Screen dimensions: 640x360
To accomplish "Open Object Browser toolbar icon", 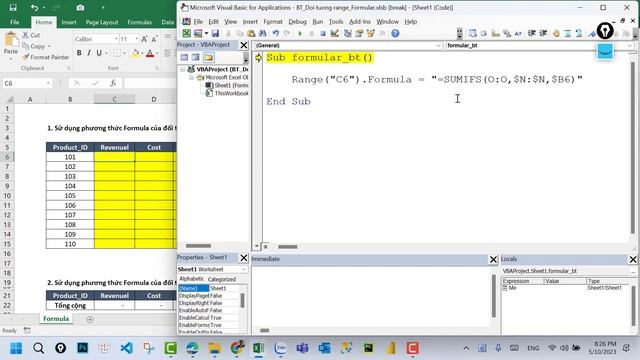I will pyautogui.click(x=371, y=33).
